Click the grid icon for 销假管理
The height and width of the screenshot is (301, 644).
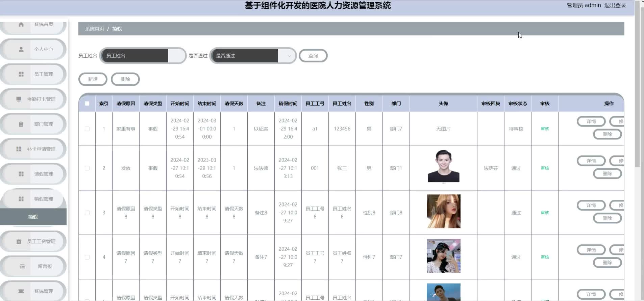(x=21, y=199)
